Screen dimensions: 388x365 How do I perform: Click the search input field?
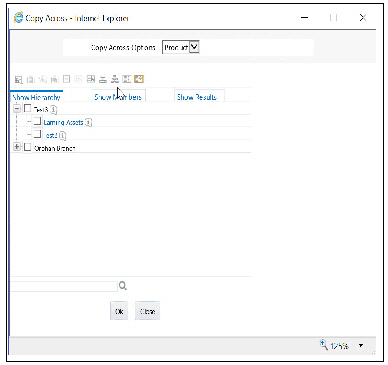pos(64,286)
